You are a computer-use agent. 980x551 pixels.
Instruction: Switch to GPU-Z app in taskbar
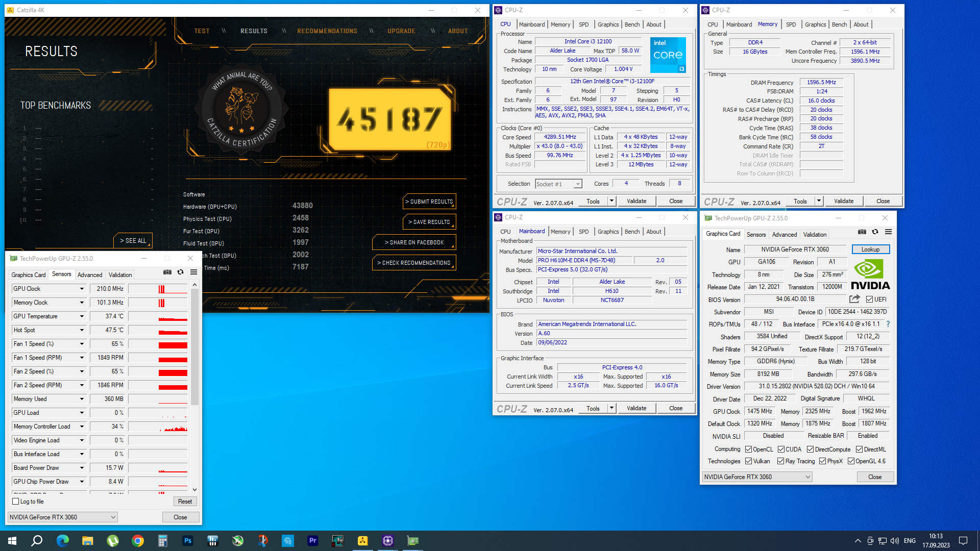413,541
